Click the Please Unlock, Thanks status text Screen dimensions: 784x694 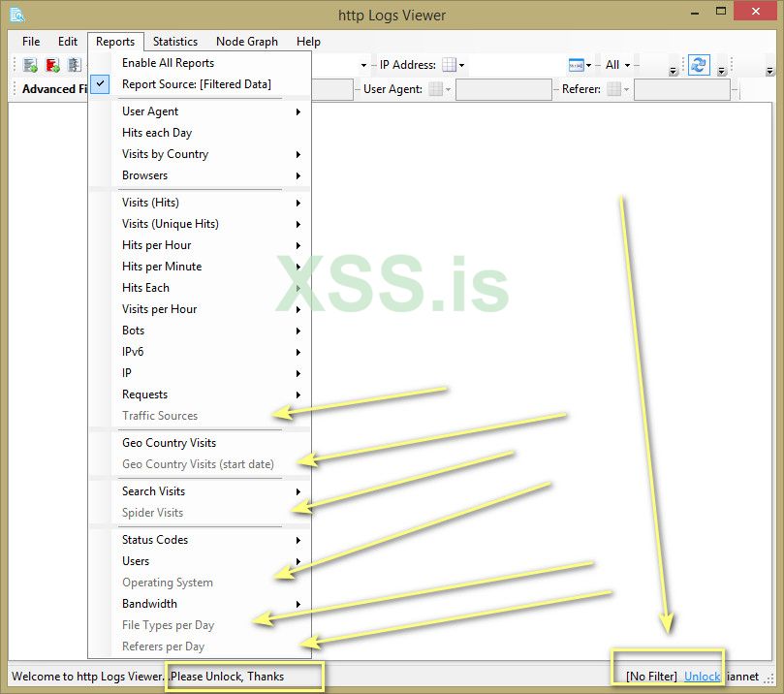pyautogui.click(x=228, y=677)
